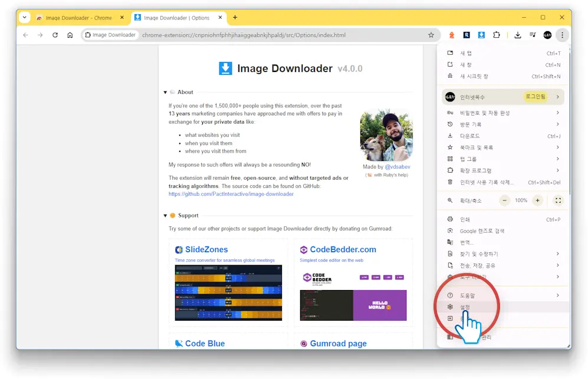Image resolution: width=588 pixels, height=379 pixels.
Task: Increase zoom with plus button
Action: click(x=537, y=200)
